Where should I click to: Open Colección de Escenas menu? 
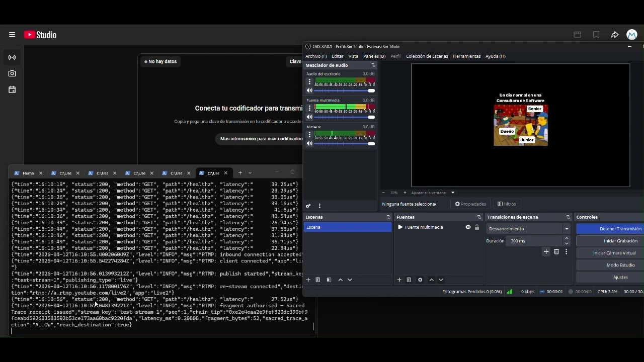427,56
